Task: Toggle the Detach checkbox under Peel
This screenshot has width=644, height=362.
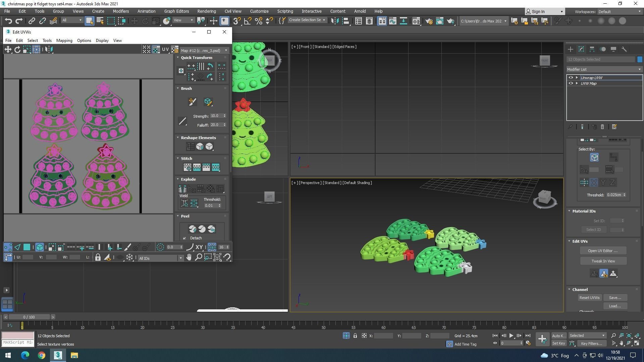Action: [x=184, y=238]
